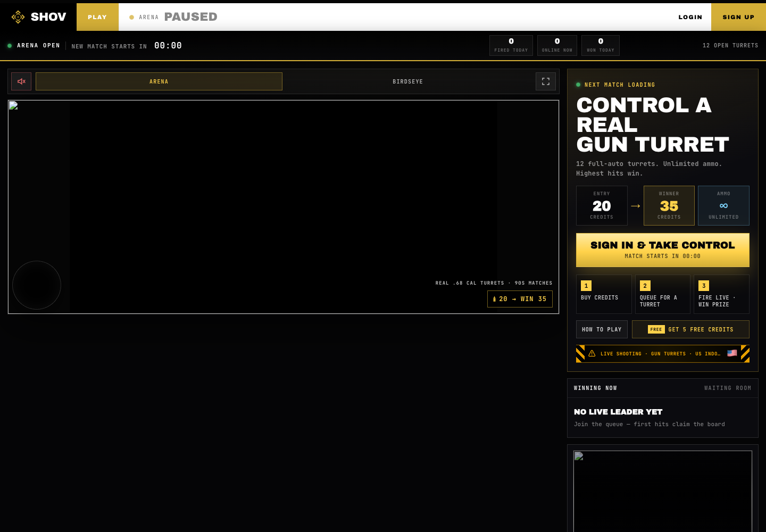Screen dimensions: 766x532
Task: Click the FIRED TODAY counter
Action: pyautogui.click(x=511, y=45)
